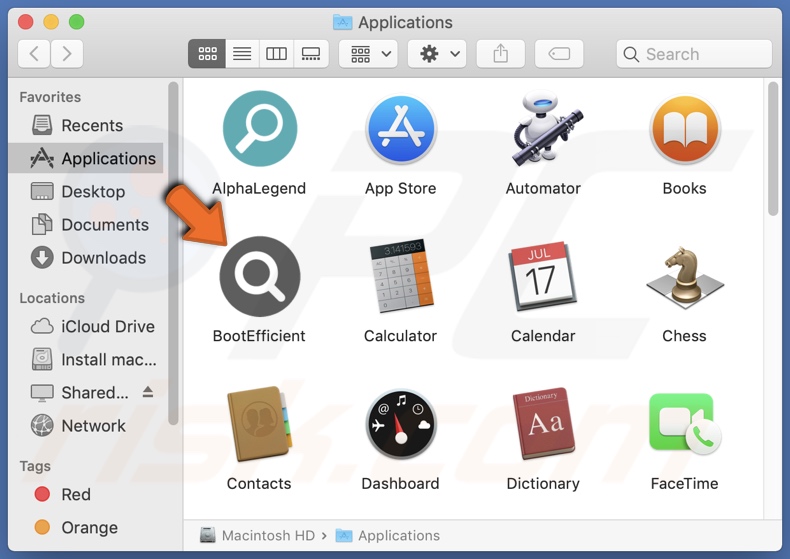Click the Share toolbar button
The height and width of the screenshot is (559, 790).
tap(500, 54)
